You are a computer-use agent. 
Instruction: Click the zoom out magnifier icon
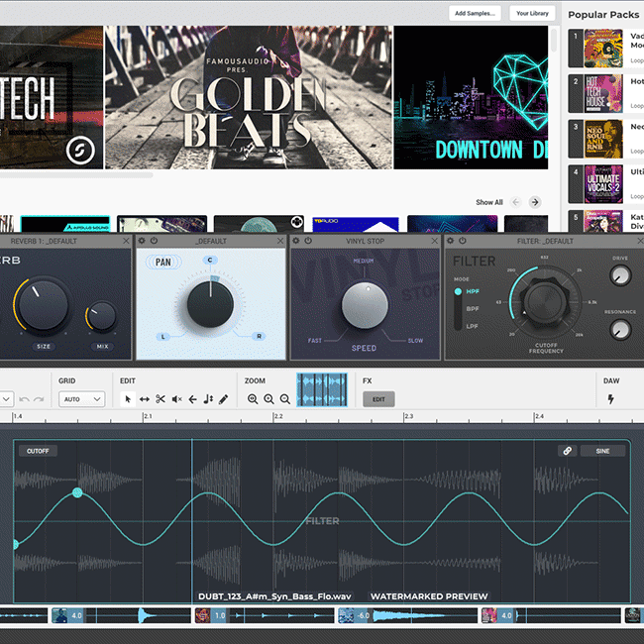click(x=284, y=399)
